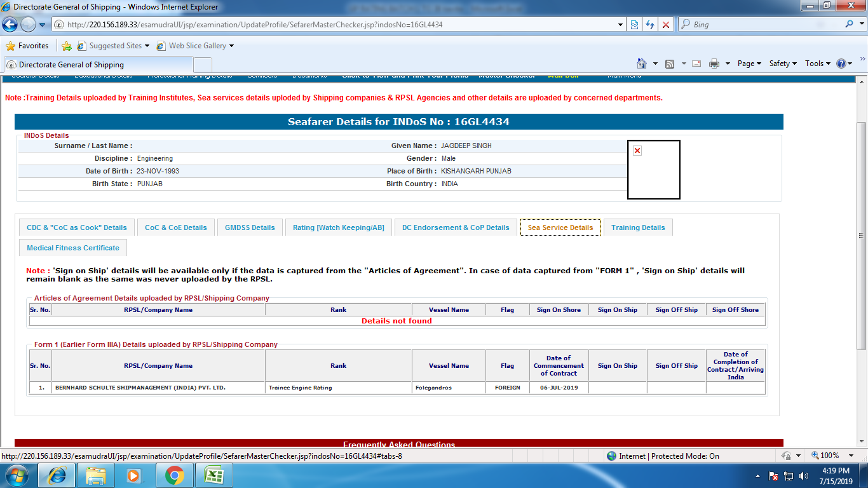Click the Print icon in command bar

point(714,64)
